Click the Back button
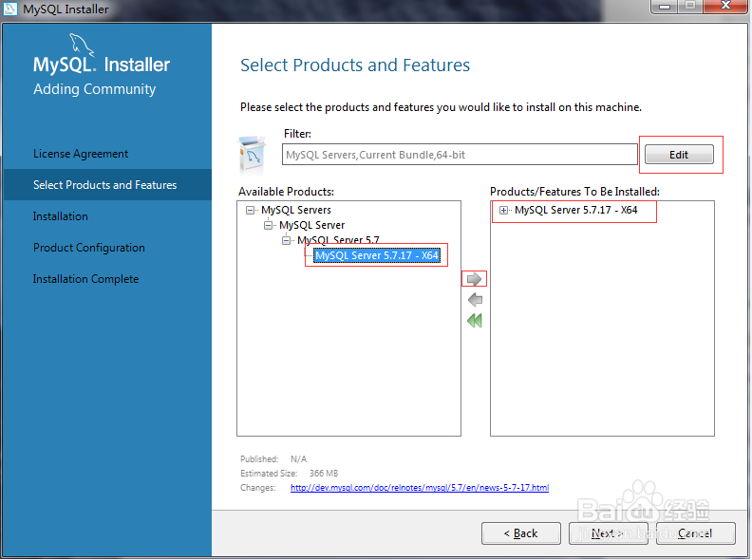The width and height of the screenshot is (752, 560). coord(521,533)
